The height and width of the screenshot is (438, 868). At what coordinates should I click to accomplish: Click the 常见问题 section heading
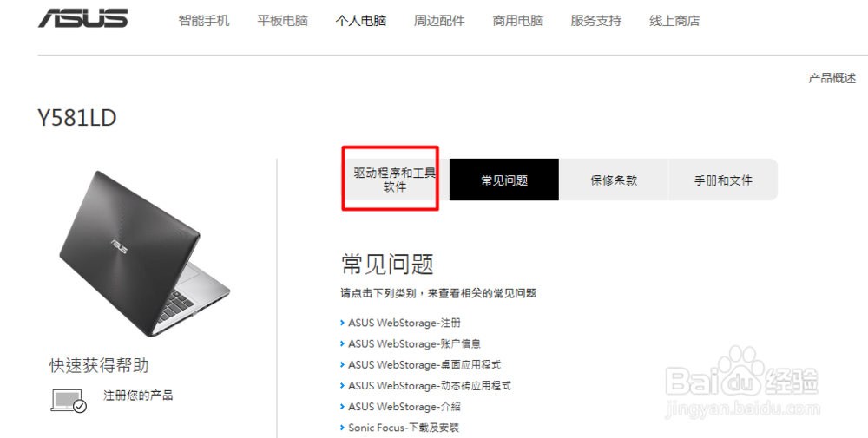387,264
